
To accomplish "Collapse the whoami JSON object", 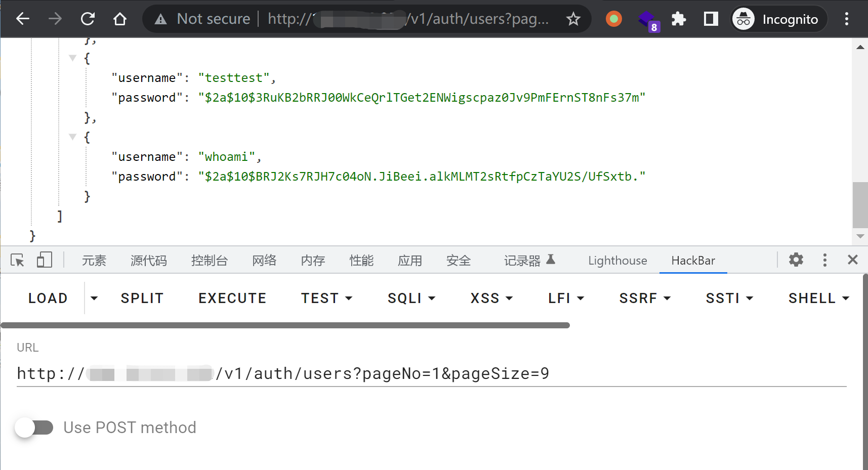I will coord(73,137).
